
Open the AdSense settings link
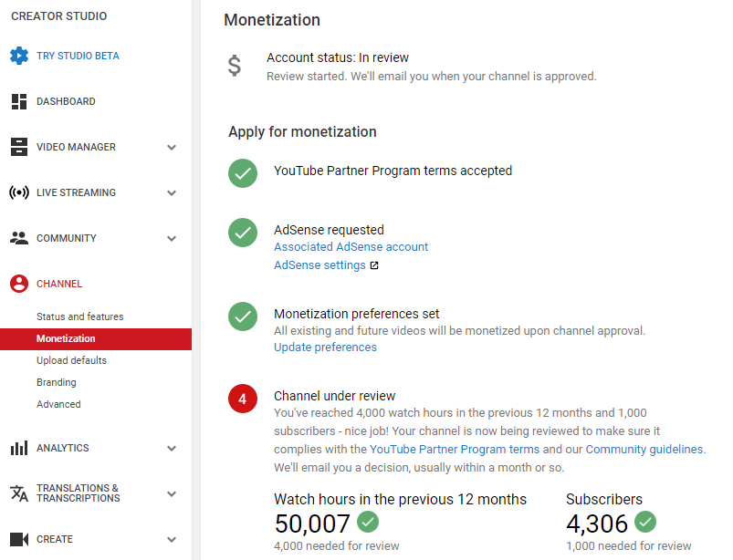tap(319, 265)
